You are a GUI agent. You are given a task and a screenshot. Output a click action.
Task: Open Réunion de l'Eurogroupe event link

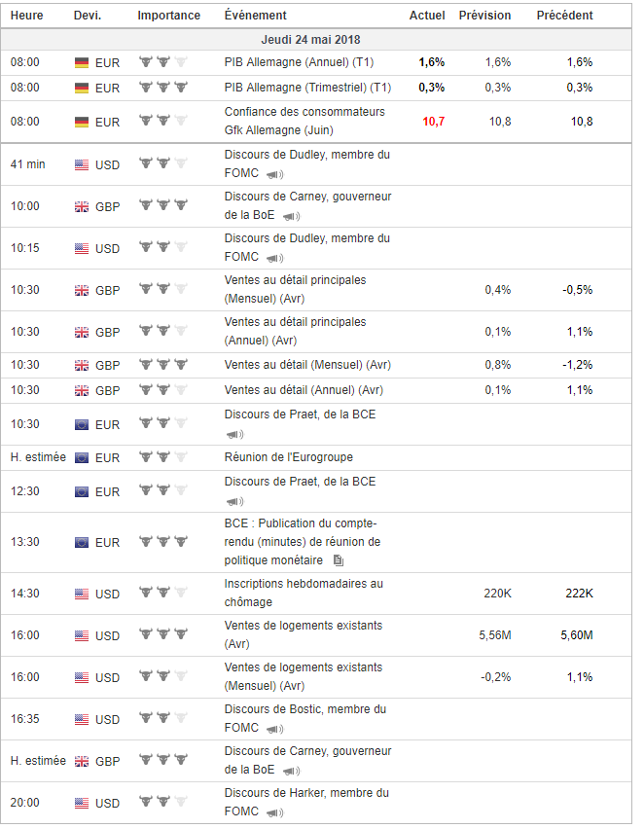(x=288, y=457)
